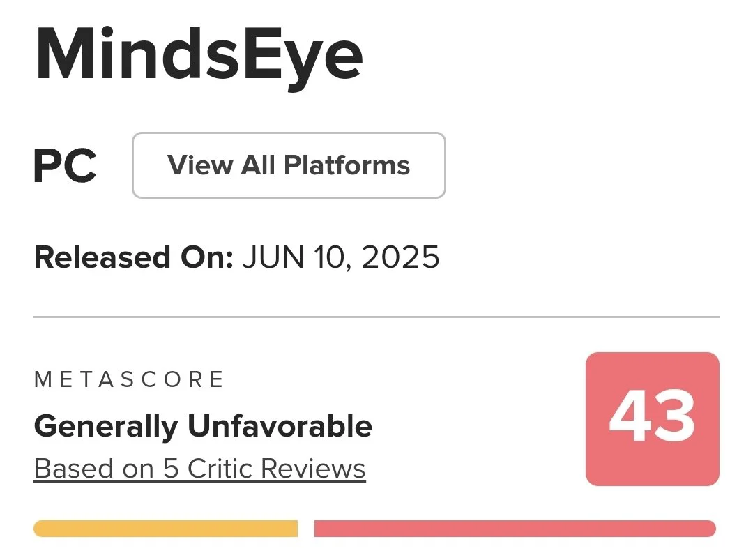753x560 pixels.
Task: Click the JUN 10, 2025 release date
Action: [x=341, y=257]
